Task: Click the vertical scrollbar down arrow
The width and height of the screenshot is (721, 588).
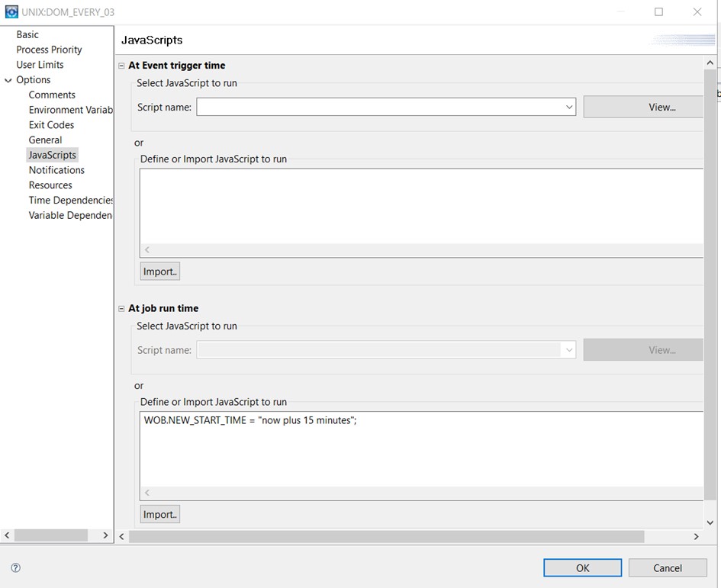Action: click(710, 522)
